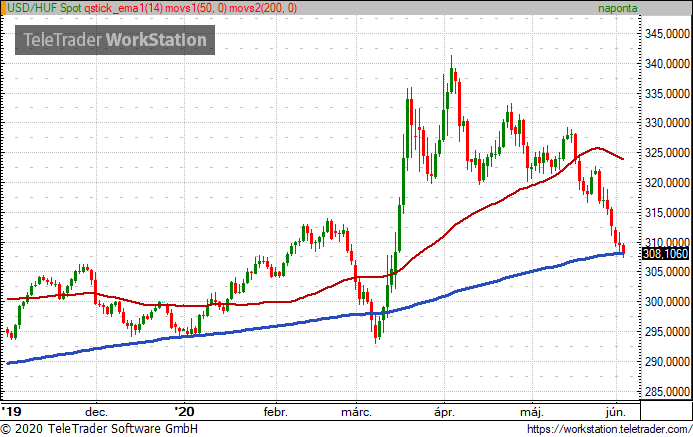Click the máj. date axis label
Screen dimensions: 693x437
(x=532, y=412)
